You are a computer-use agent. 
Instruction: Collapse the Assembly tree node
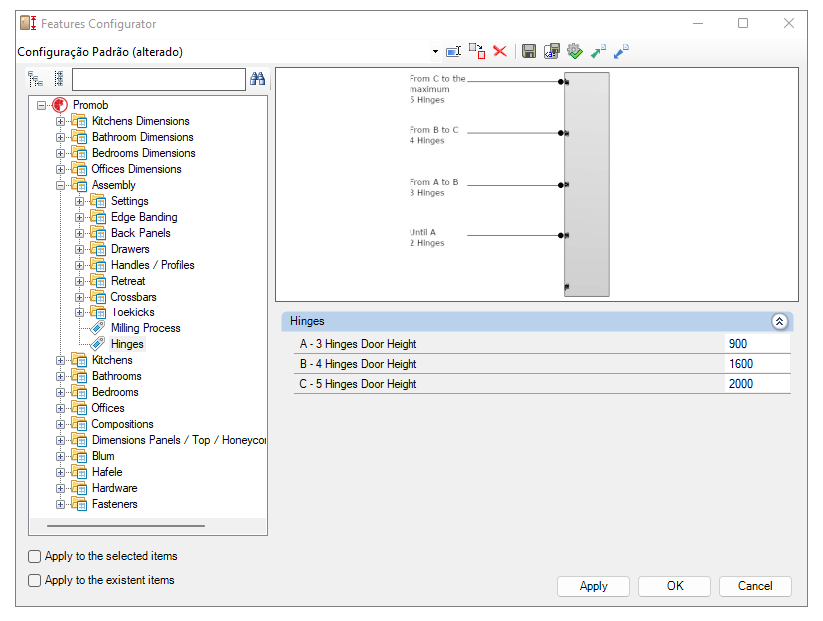[60, 185]
